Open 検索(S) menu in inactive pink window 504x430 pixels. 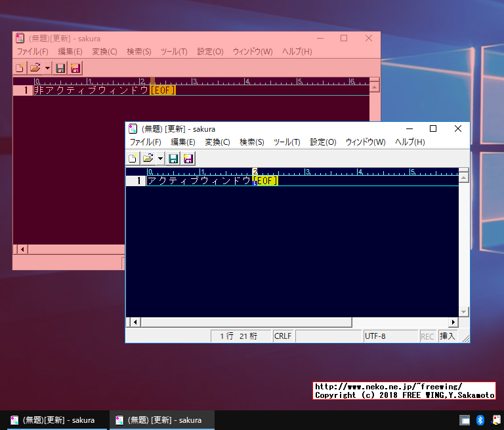coord(139,51)
